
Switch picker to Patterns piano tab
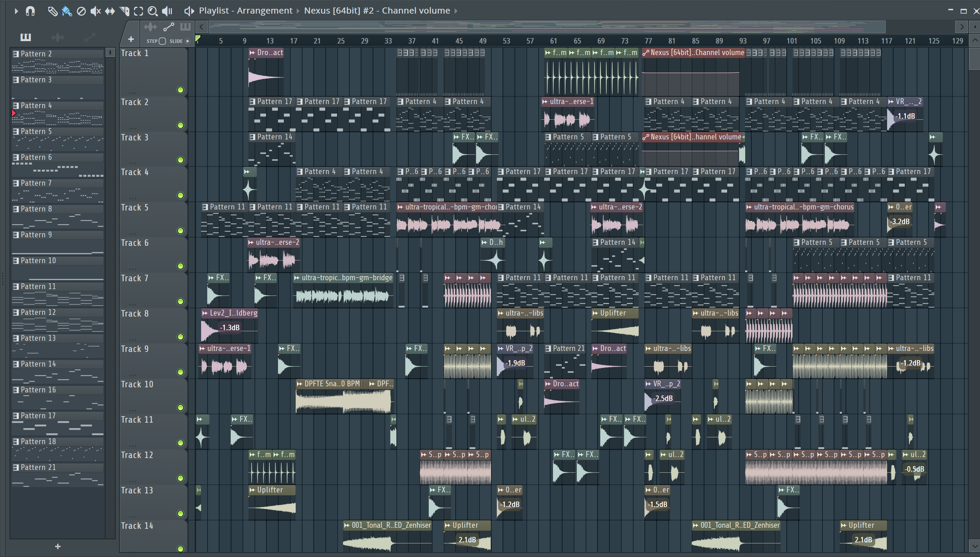pos(26,37)
